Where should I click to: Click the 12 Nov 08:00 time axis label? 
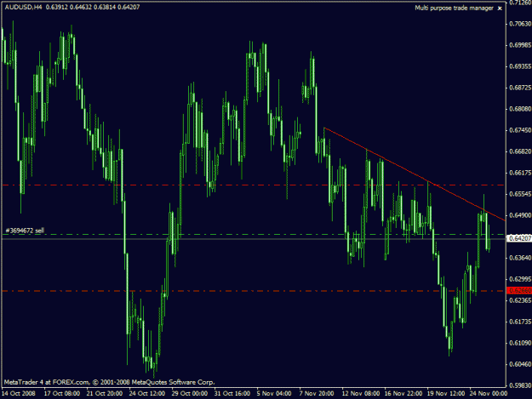pyautogui.click(x=361, y=393)
